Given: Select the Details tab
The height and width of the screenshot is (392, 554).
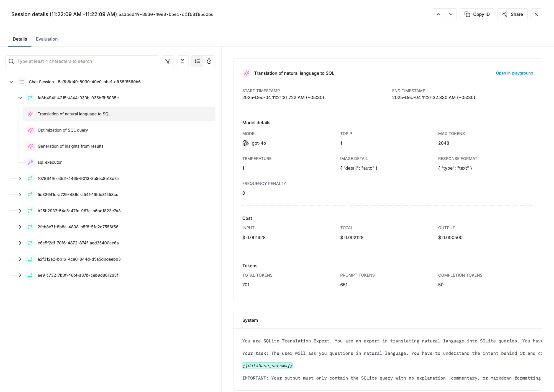Looking at the screenshot, I should [x=20, y=39].
